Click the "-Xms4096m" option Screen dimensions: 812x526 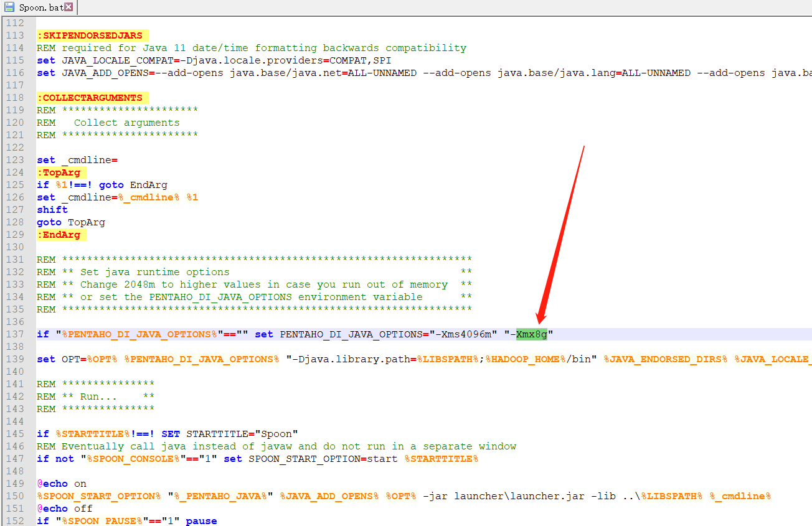pos(463,334)
